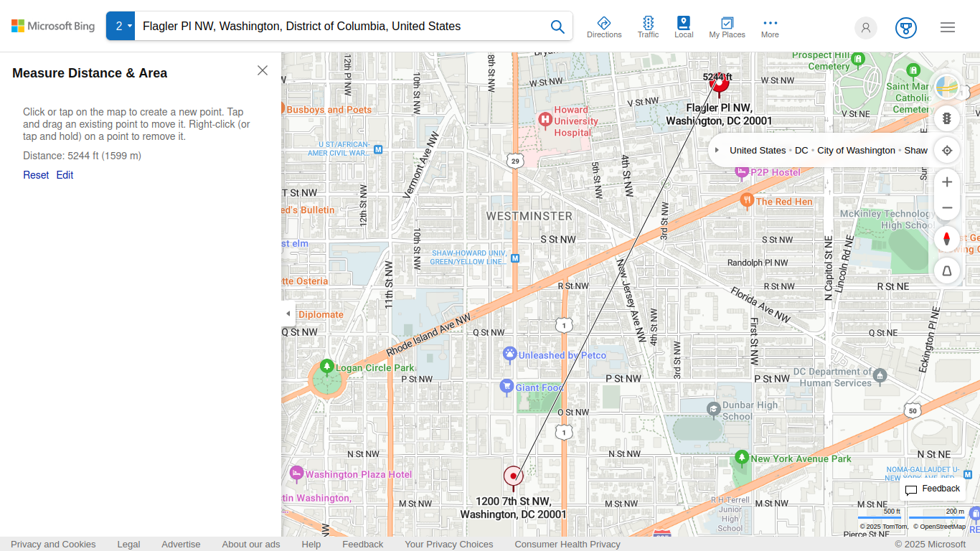Image resolution: width=980 pixels, height=551 pixels.
Task: Open Local places
Action: tap(684, 27)
